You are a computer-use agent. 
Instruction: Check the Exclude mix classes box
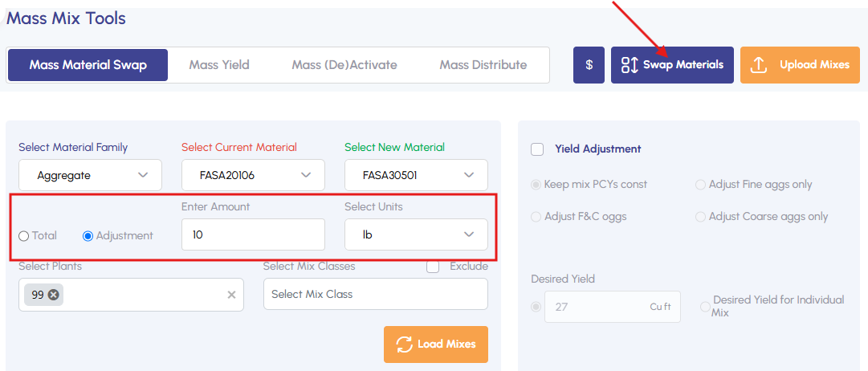433,267
